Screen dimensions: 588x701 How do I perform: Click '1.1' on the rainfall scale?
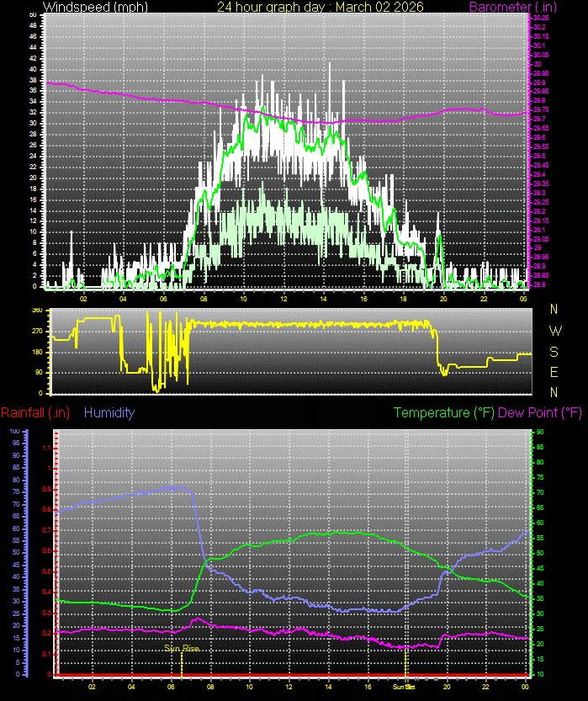(x=47, y=448)
